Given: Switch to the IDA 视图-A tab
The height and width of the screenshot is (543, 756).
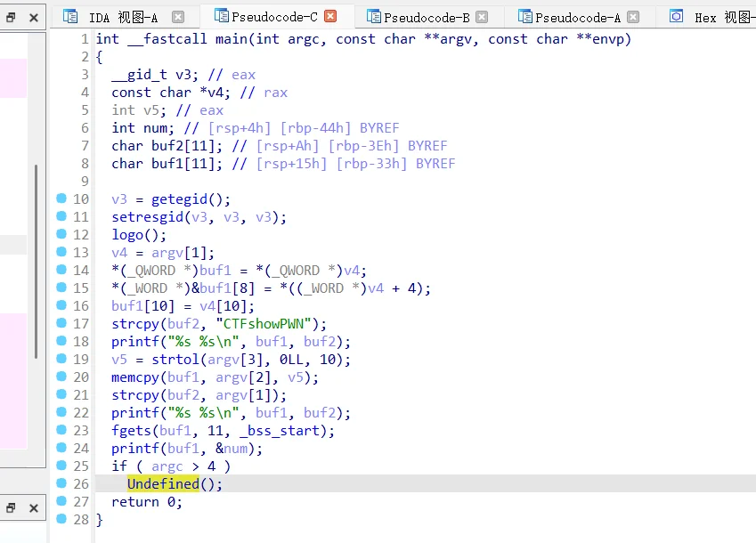Looking at the screenshot, I should (123, 17).
